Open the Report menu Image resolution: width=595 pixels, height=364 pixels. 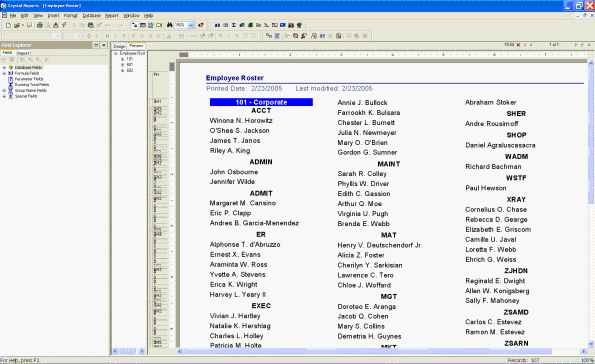tap(112, 16)
